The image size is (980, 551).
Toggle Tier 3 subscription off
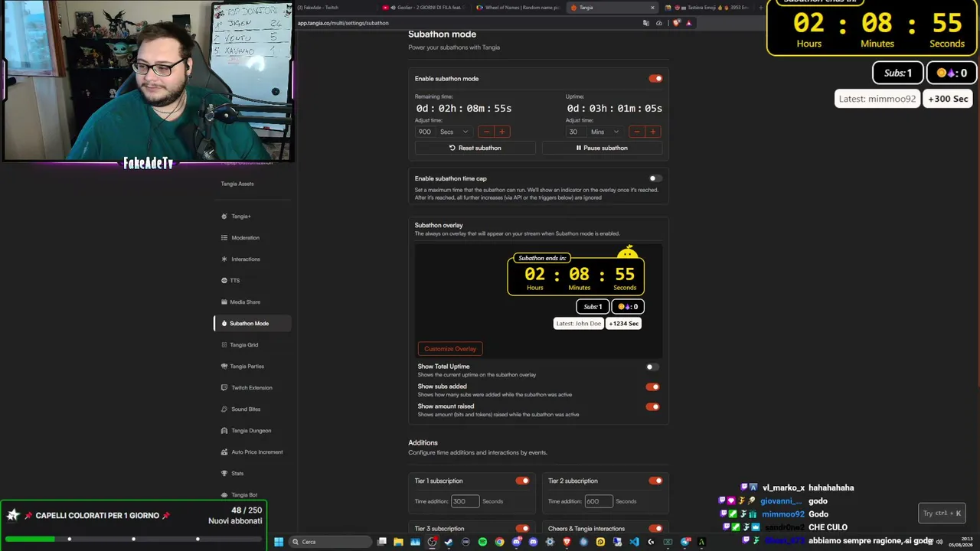(522, 528)
